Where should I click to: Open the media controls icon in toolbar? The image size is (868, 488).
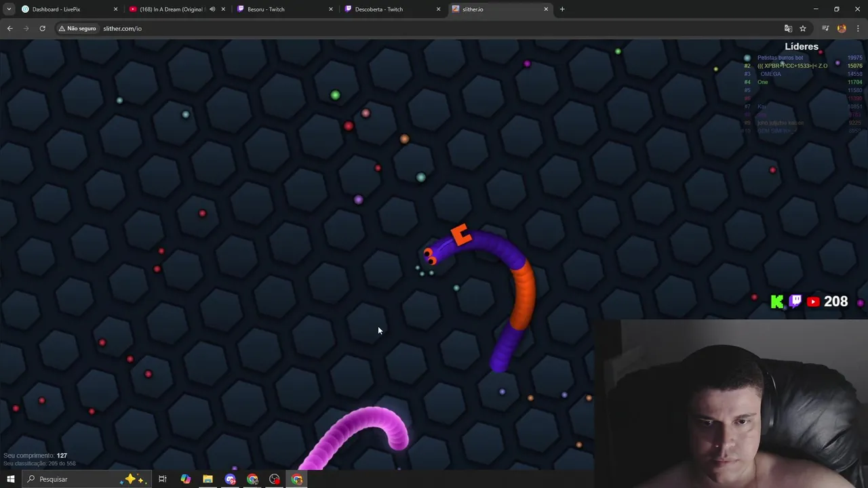click(x=825, y=28)
